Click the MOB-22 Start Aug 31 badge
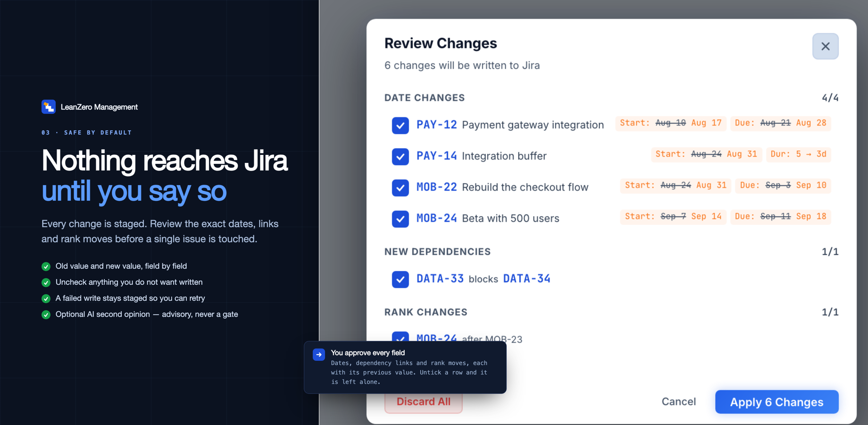 pyautogui.click(x=676, y=186)
